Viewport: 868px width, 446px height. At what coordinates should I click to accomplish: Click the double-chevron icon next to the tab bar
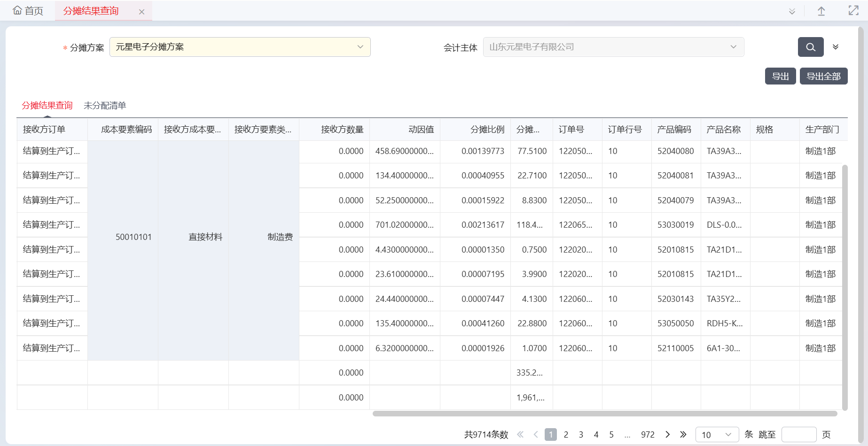pos(791,10)
